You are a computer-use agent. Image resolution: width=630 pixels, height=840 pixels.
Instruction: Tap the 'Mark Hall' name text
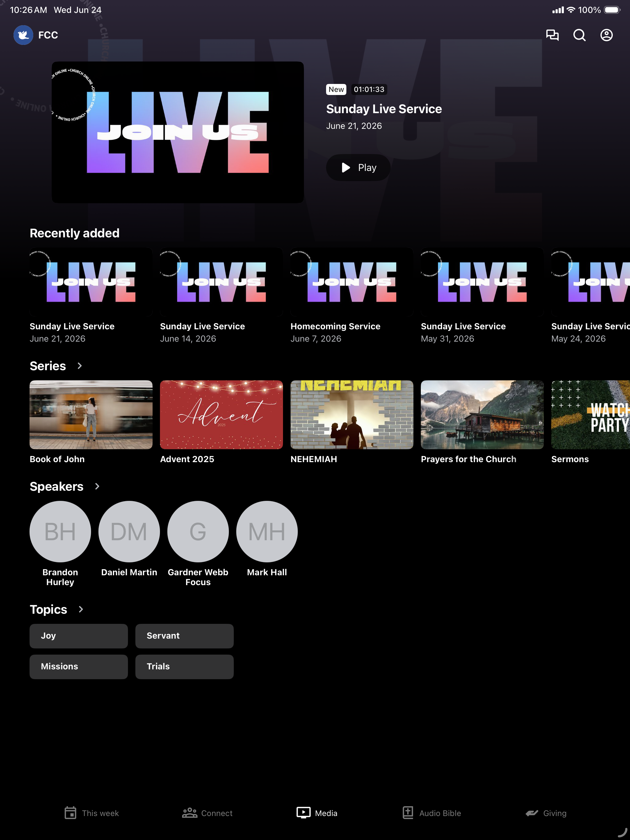(267, 572)
